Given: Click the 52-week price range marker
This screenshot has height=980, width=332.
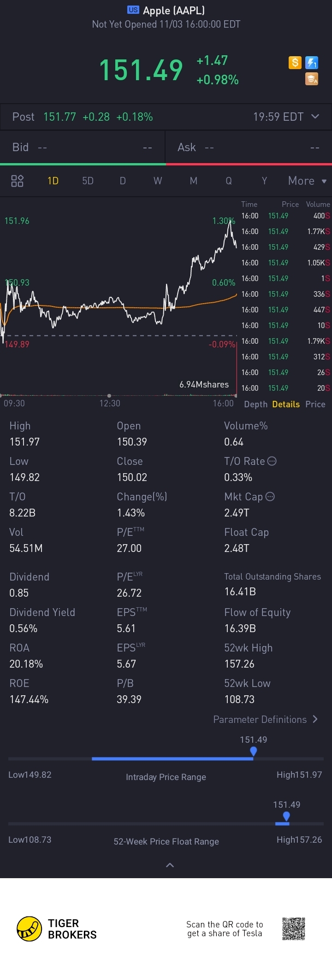Looking at the screenshot, I should pos(286,816).
